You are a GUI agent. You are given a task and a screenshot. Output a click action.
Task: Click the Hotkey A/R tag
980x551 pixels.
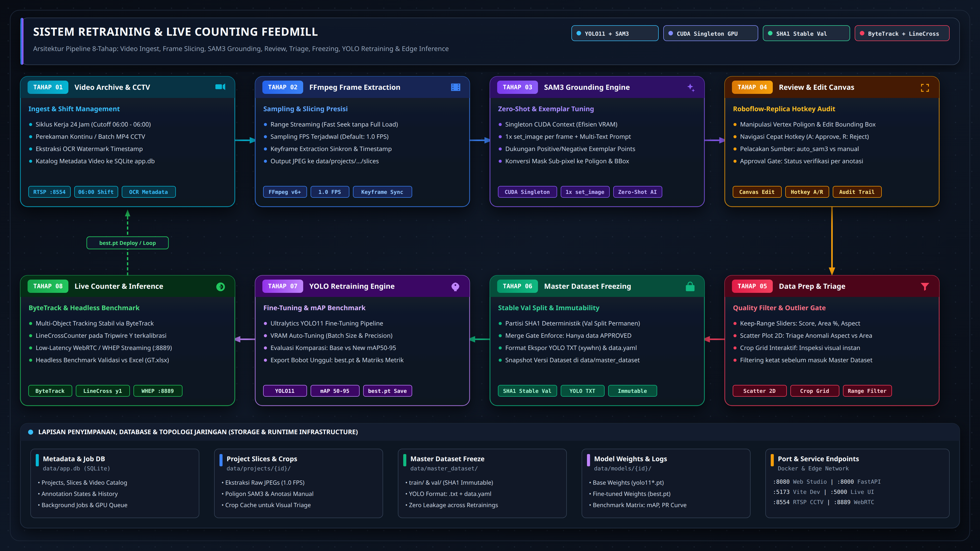[x=807, y=192]
